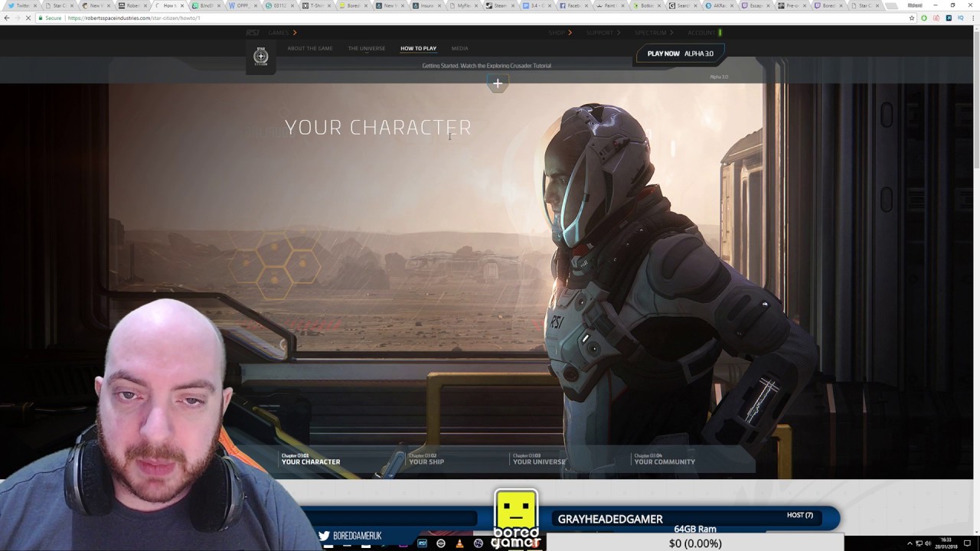Close the Twitter browser tab
Viewport: 980px width, 551px height.
click(x=35, y=5)
